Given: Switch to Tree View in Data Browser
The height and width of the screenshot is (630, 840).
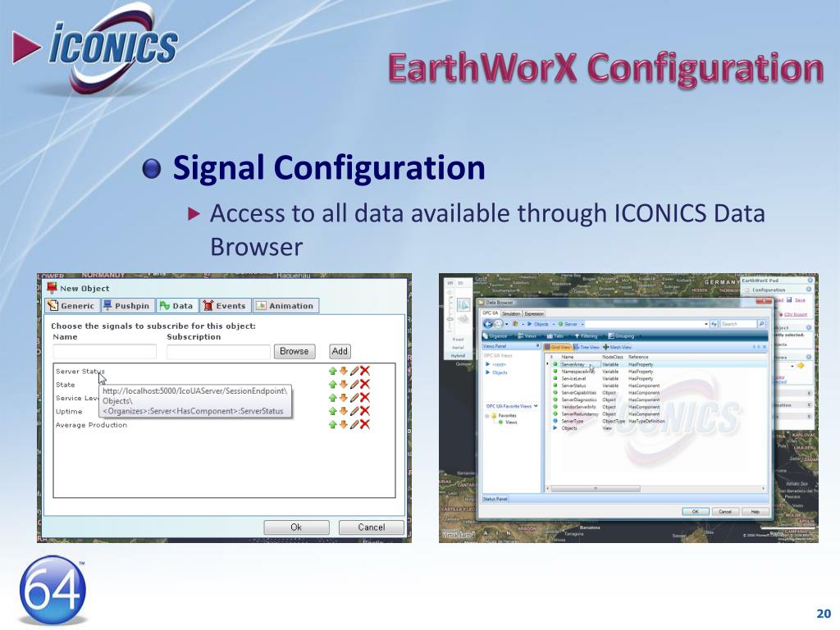Looking at the screenshot, I should coord(587,347).
